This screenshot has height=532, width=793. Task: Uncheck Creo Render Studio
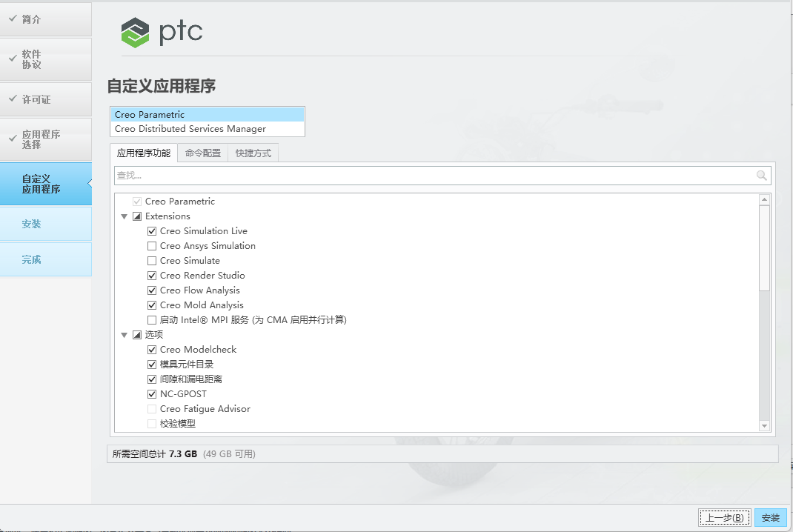click(152, 276)
